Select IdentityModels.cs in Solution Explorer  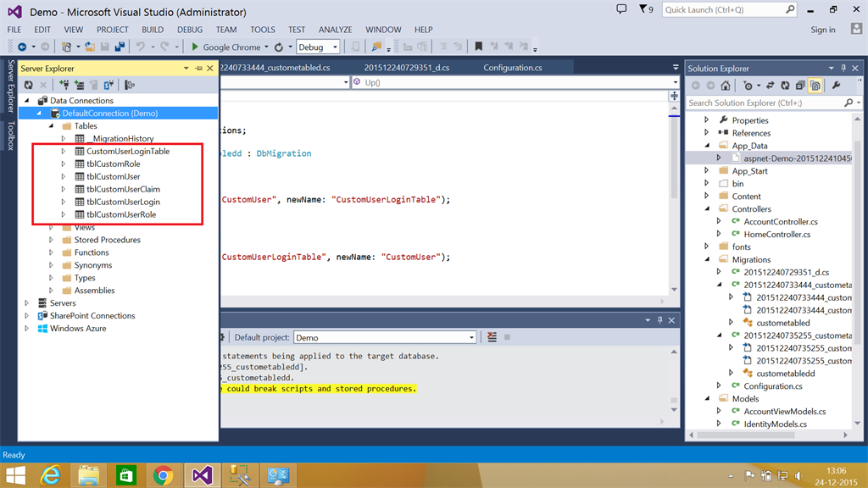(775, 424)
